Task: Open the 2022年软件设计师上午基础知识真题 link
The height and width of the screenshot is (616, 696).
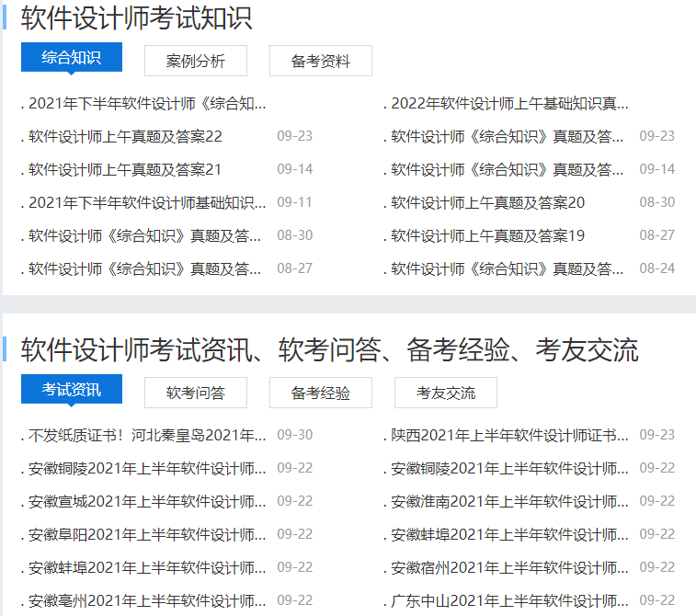Action: click(x=509, y=103)
